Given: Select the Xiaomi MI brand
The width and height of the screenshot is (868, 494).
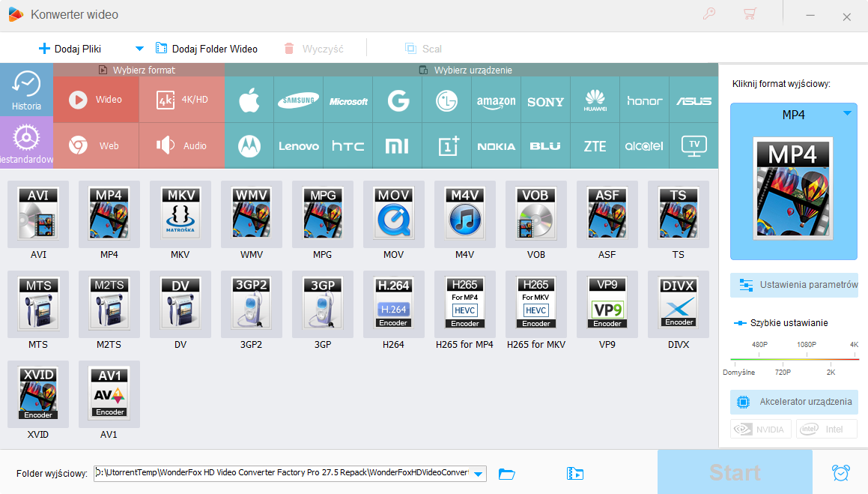Looking at the screenshot, I should pyautogui.click(x=398, y=145).
